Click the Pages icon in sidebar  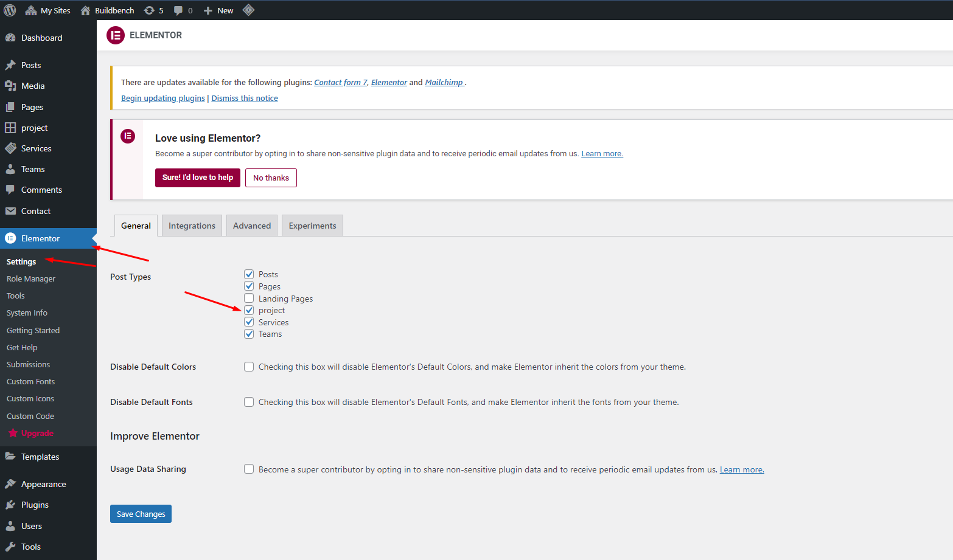pos(10,107)
